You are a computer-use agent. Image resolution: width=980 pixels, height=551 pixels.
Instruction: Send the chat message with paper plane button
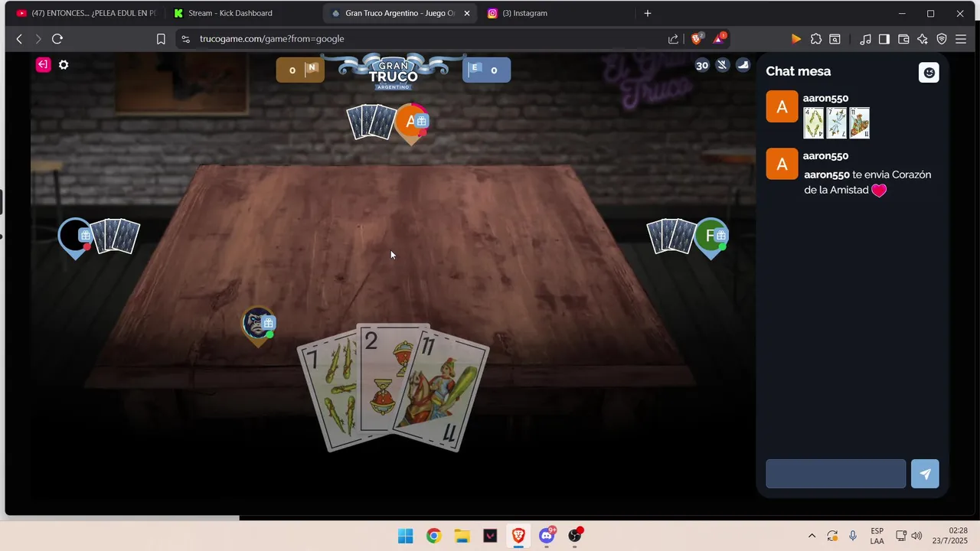tap(925, 474)
